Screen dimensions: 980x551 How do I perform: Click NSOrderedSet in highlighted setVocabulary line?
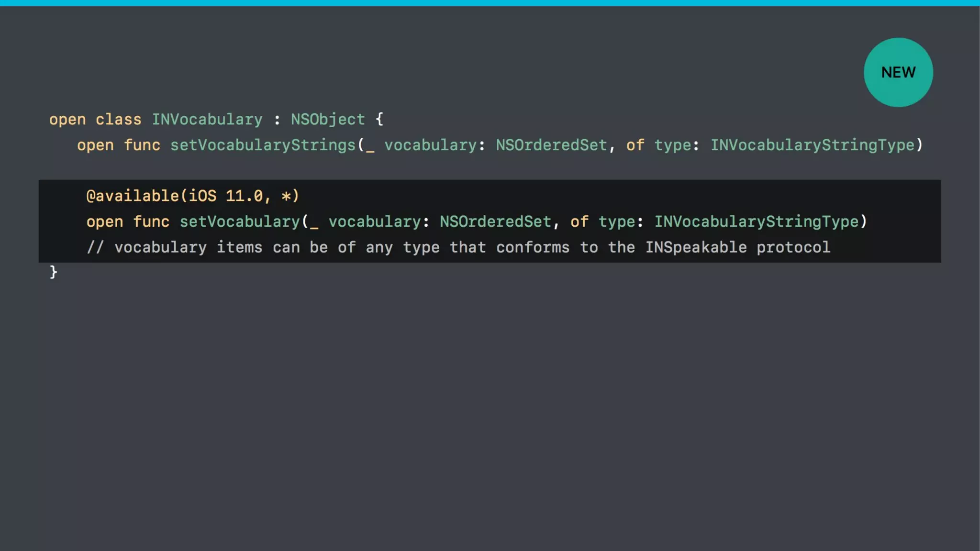click(495, 221)
